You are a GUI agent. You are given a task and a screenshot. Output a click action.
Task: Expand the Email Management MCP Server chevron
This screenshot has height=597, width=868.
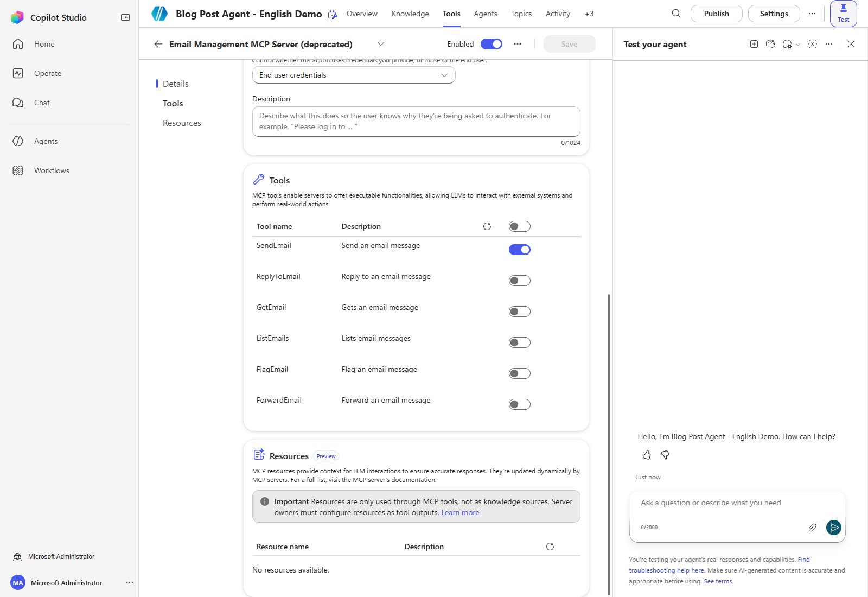coord(381,44)
